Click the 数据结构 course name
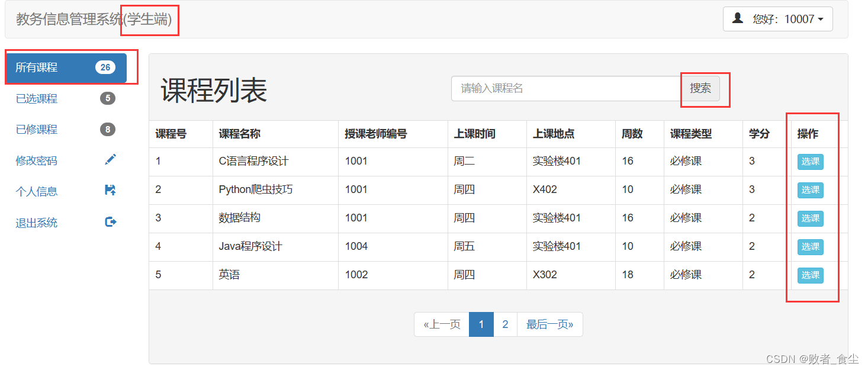Image resolution: width=868 pixels, height=370 pixels. click(x=240, y=218)
